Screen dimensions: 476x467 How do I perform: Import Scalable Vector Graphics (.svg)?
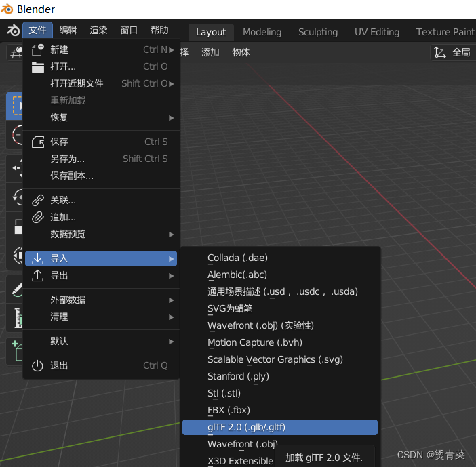[x=280, y=360]
